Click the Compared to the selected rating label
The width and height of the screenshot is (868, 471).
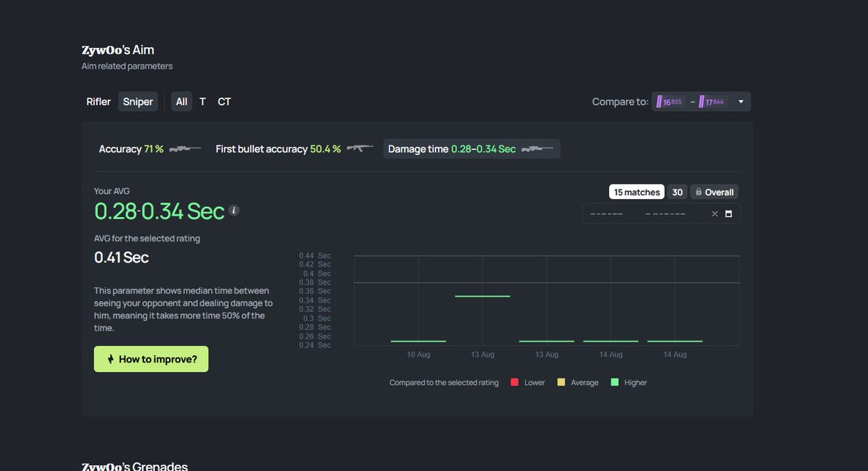click(x=444, y=382)
